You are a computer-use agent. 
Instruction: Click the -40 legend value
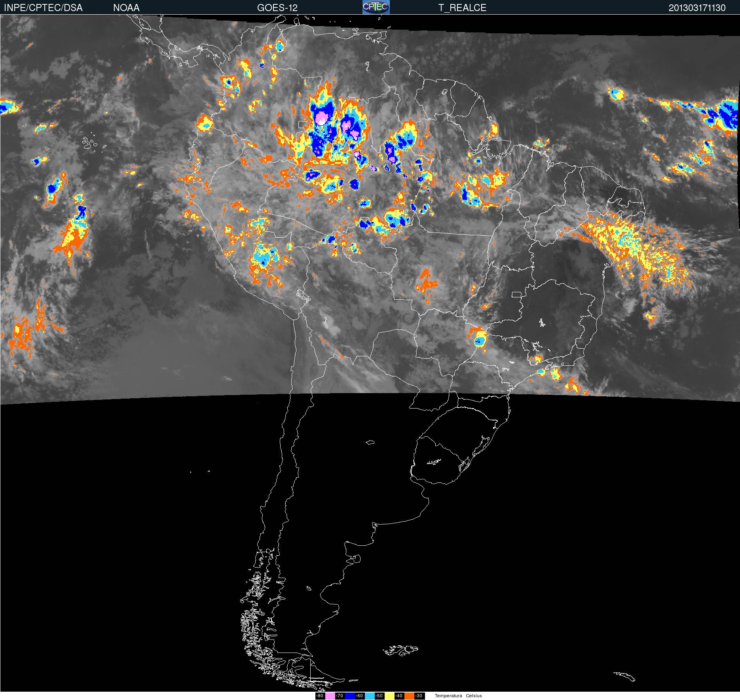click(x=399, y=696)
